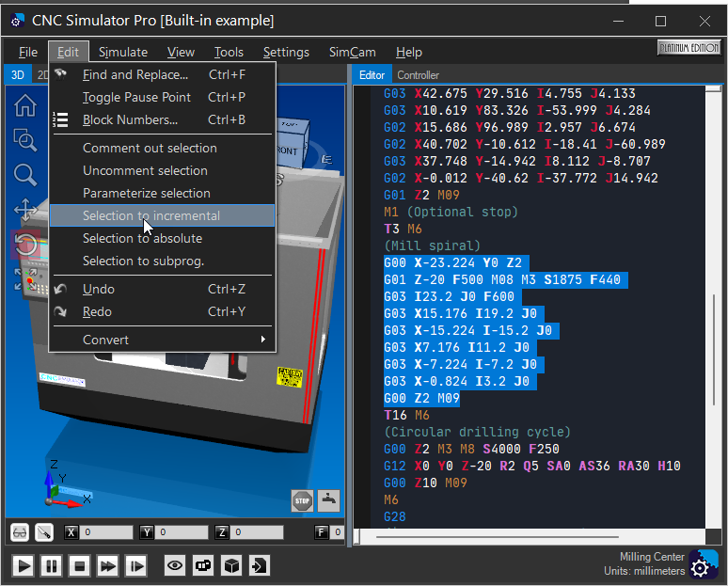Click the emergency STOP button icon
This screenshot has width=728, height=586.
pos(302,500)
